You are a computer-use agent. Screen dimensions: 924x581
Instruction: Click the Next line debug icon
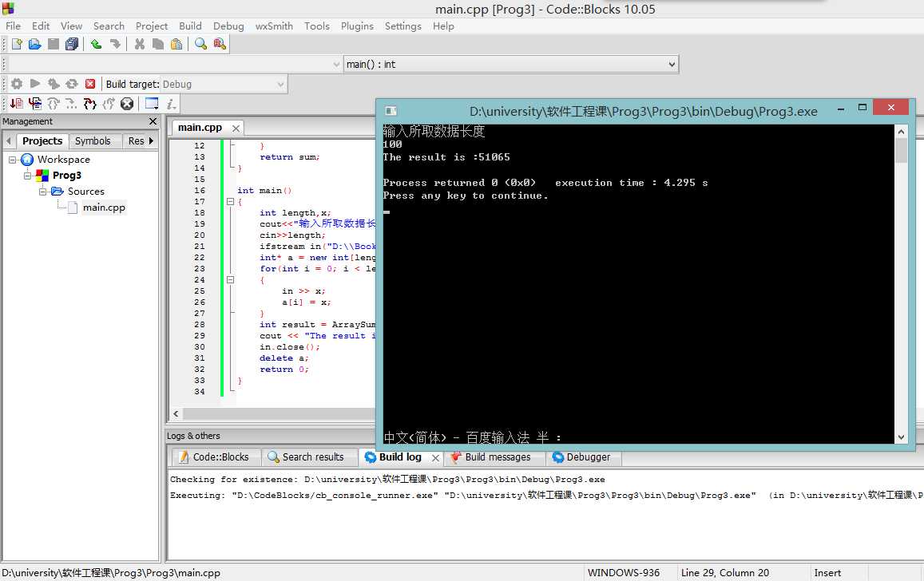[x=53, y=105]
